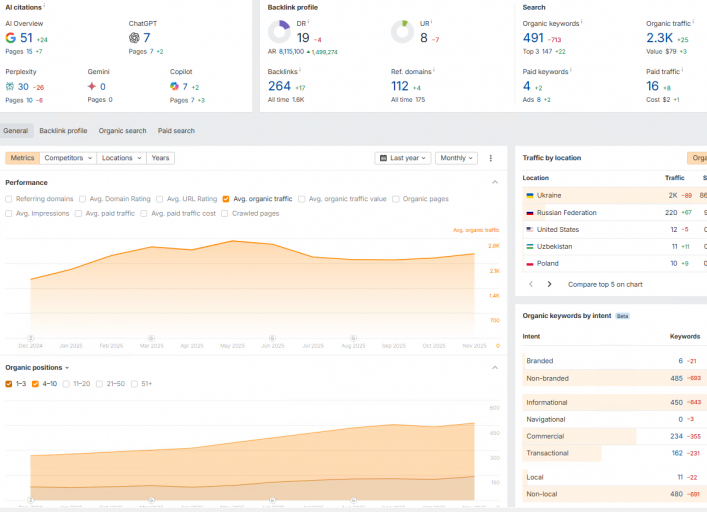Uncheck Avg. organic traffic checkbox
The width and height of the screenshot is (707, 512).
pyautogui.click(x=226, y=199)
